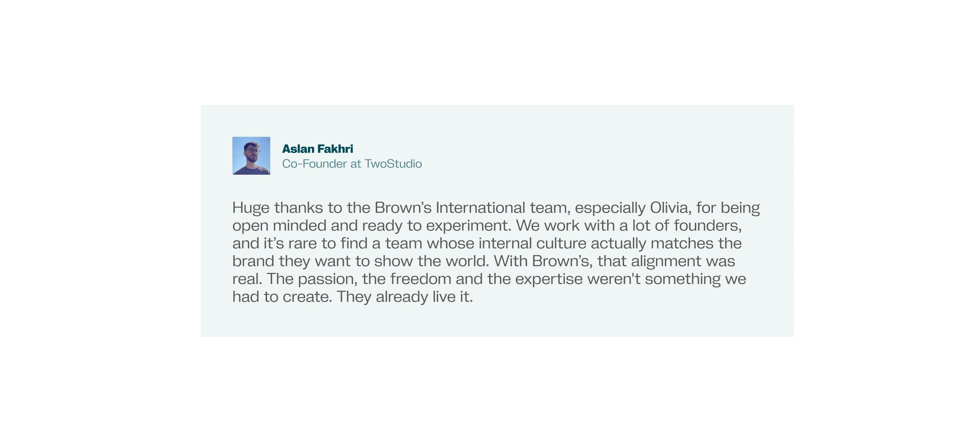Click the sentence They already live it
Image resolution: width=980 pixels, height=442 pixels.
[405, 297]
